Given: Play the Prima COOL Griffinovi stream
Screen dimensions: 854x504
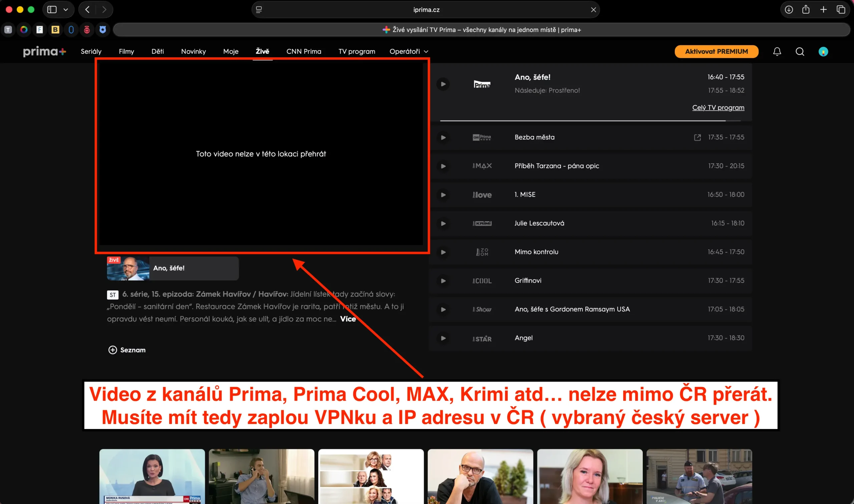Looking at the screenshot, I should (x=443, y=281).
